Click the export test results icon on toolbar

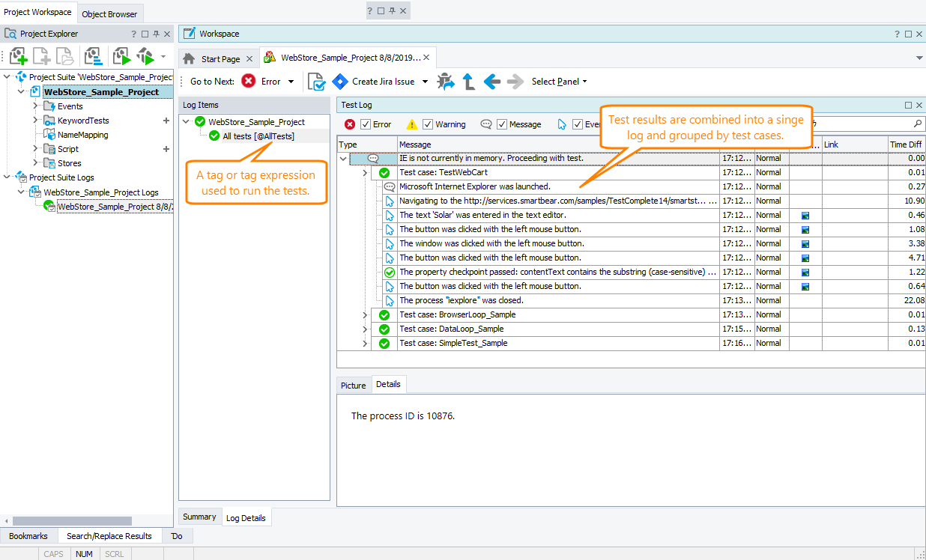(x=315, y=82)
